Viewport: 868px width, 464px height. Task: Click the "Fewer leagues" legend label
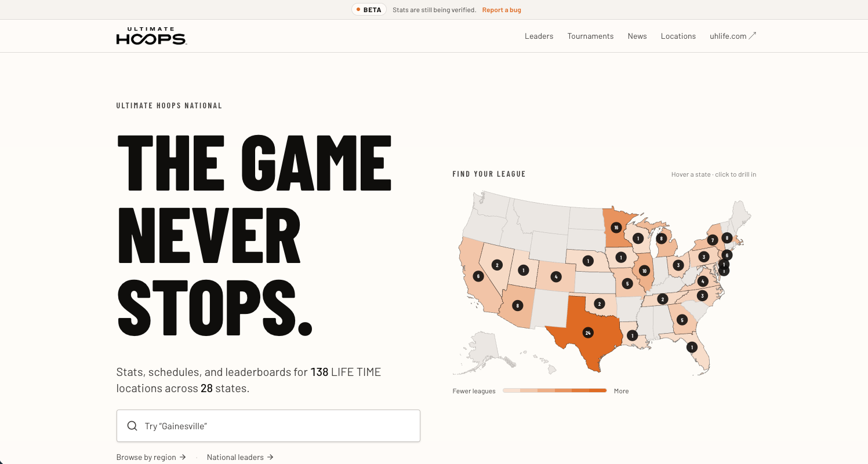[474, 391]
